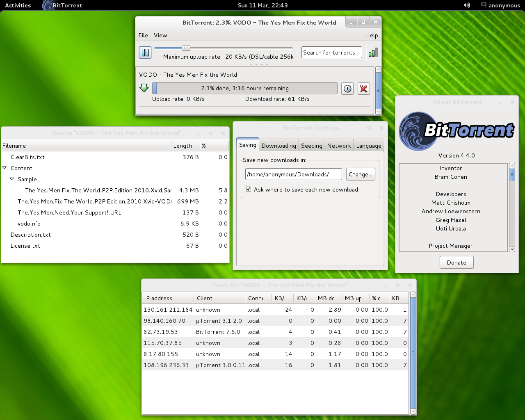Sort peers by MB up column header
The width and height of the screenshot is (525, 420).
pos(355,298)
